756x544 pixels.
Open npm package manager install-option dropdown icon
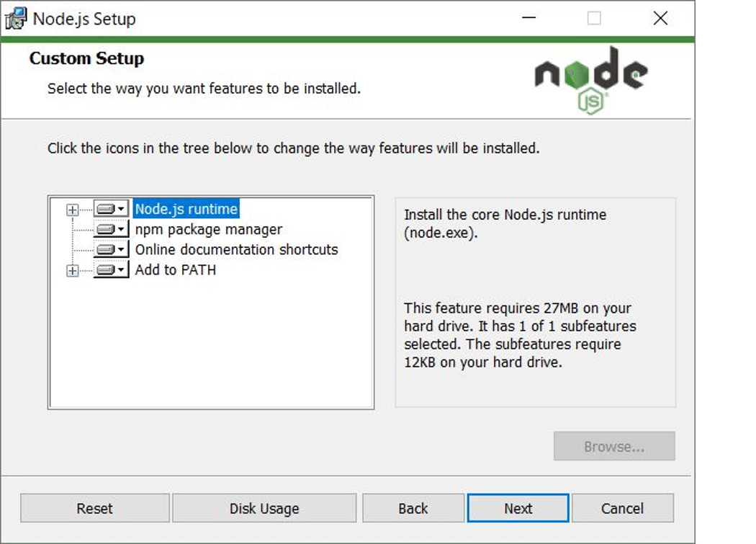pos(112,229)
